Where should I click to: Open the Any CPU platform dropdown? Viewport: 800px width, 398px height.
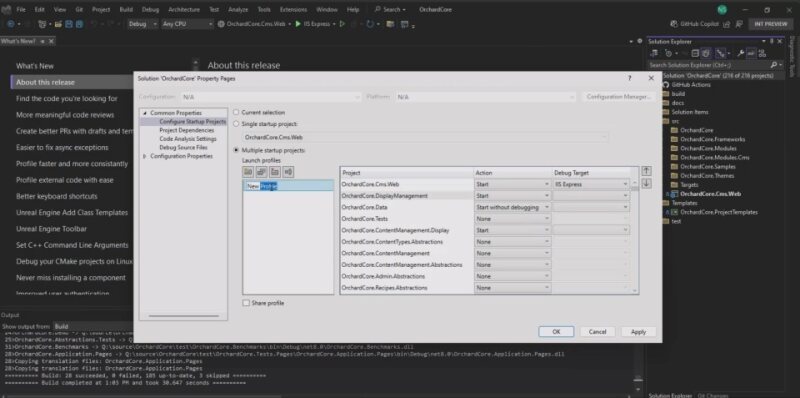187,24
